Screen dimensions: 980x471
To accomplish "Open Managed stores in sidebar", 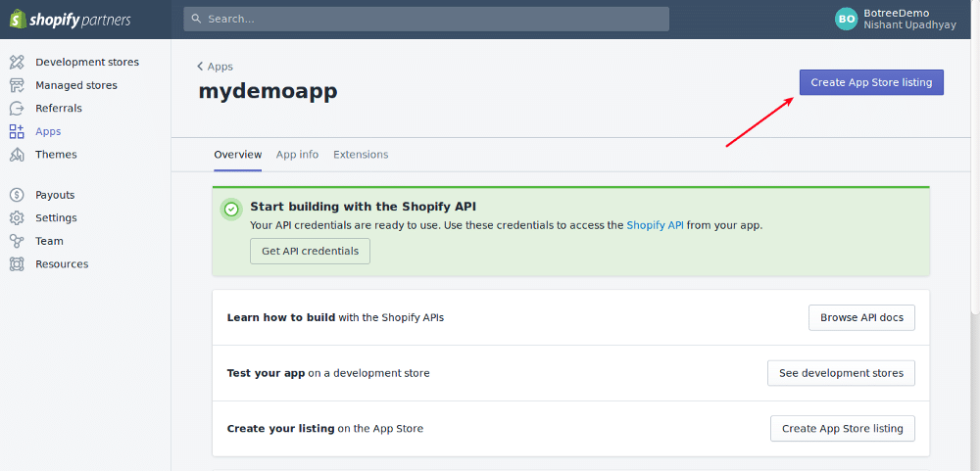I will pos(76,85).
